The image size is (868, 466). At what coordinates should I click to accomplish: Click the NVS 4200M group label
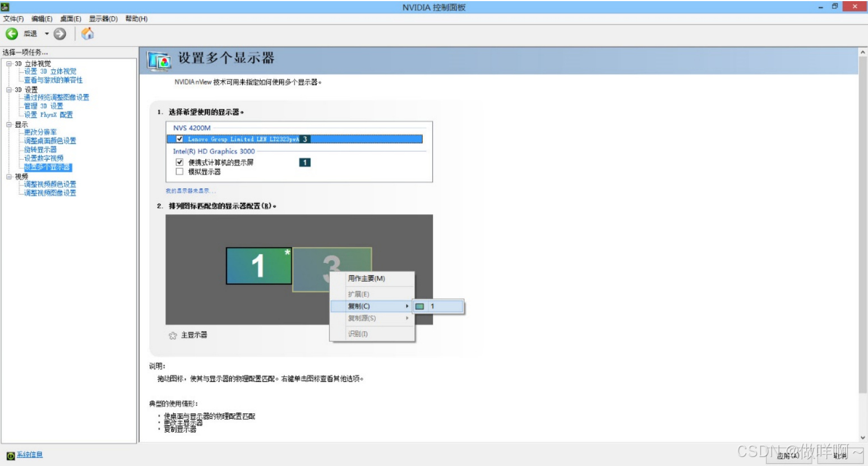pos(192,128)
